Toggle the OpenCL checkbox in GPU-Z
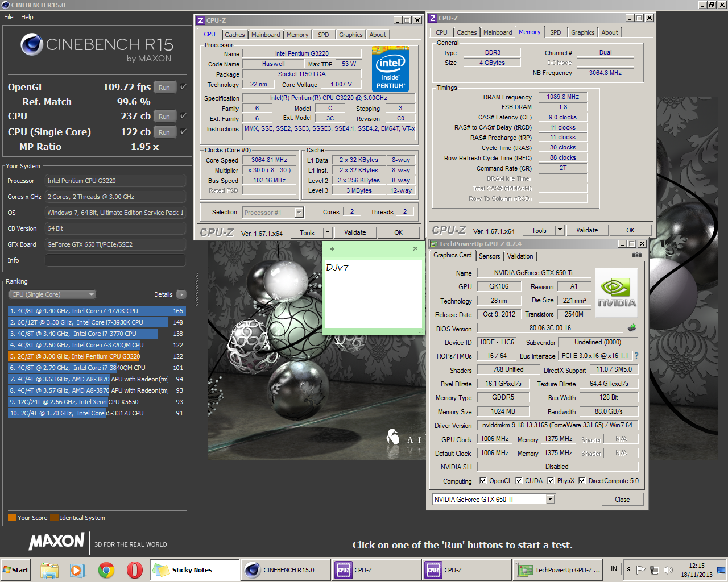 pos(483,480)
